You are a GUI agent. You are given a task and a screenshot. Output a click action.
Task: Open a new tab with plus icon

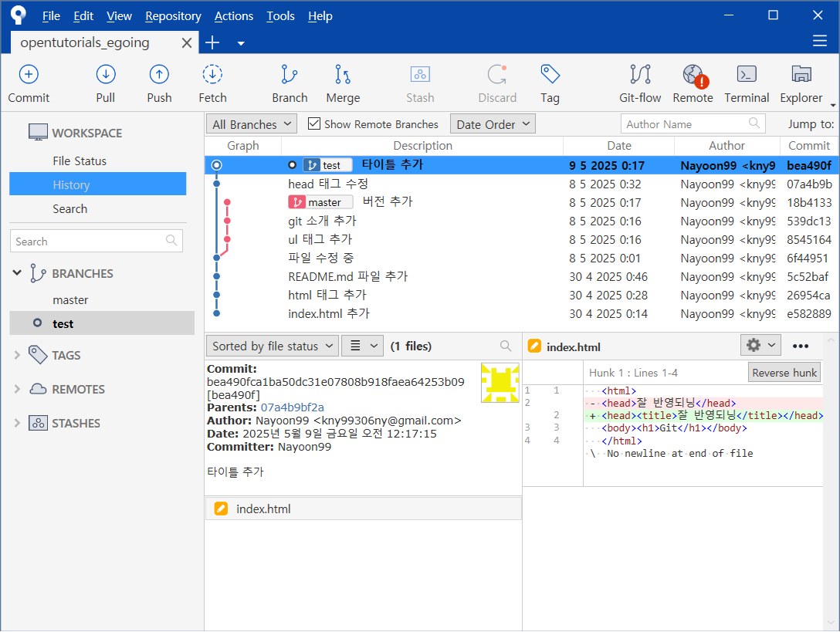point(212,43)
